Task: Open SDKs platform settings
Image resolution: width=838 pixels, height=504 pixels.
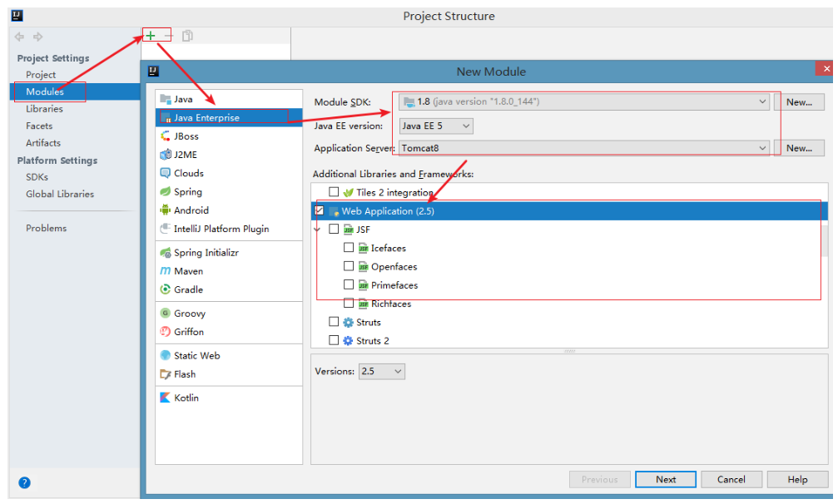Action: (37, 177)
